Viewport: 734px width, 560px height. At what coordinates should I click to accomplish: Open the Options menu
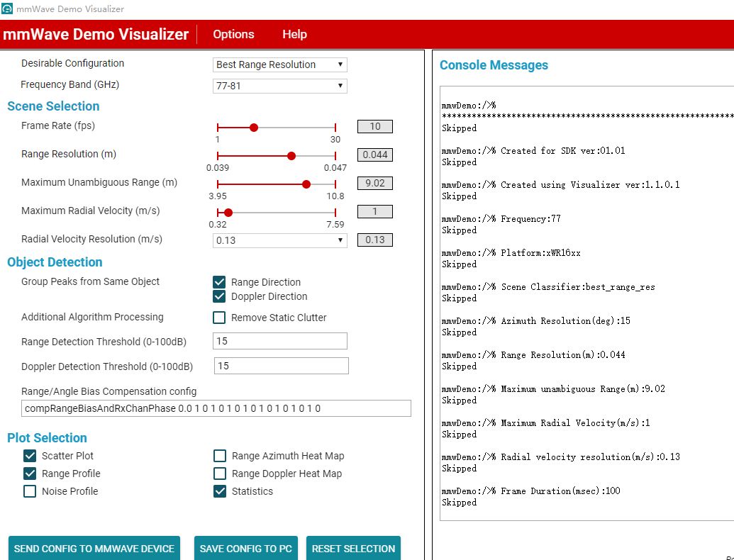(233, 34)
